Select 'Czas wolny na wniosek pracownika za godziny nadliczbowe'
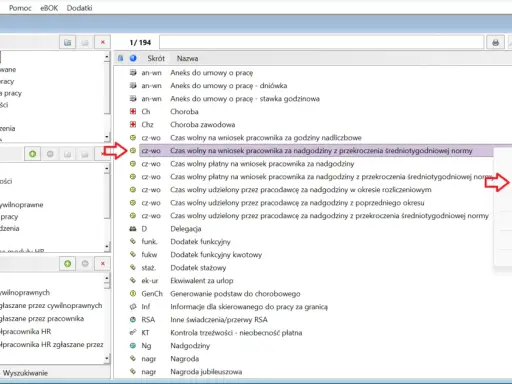 (x=266, y=138)
